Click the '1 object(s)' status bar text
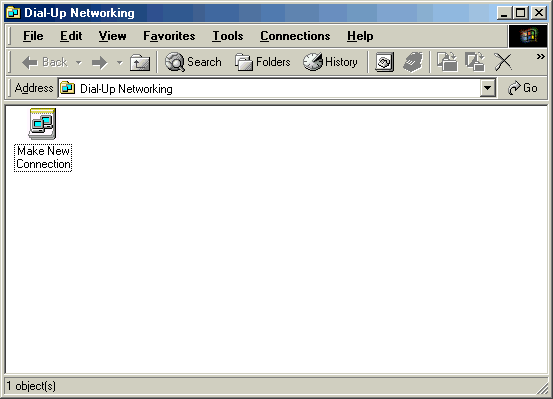Viewport: 553px width, 399px height. (x=31, y=386)
